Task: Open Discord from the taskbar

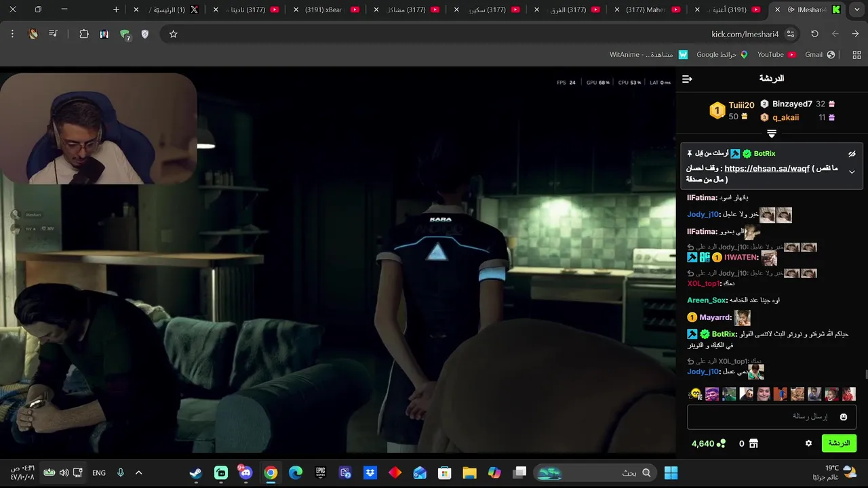Action: 245,472
